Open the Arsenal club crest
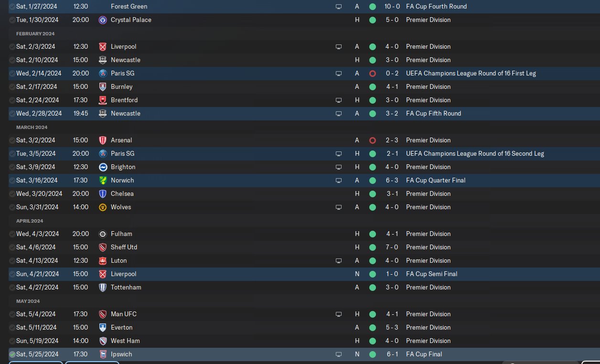Image resolution: width=600 pixels, height=364 pixels. pos(103,140)
